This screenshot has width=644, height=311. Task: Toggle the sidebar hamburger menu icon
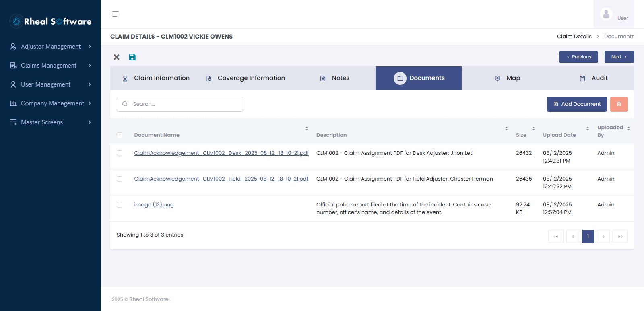[116, 14]
